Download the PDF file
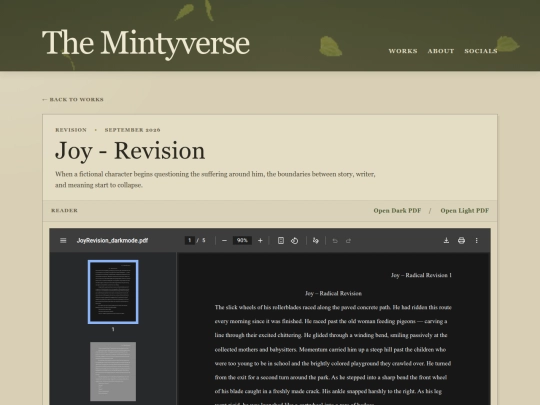 click(x=446, y=240)
